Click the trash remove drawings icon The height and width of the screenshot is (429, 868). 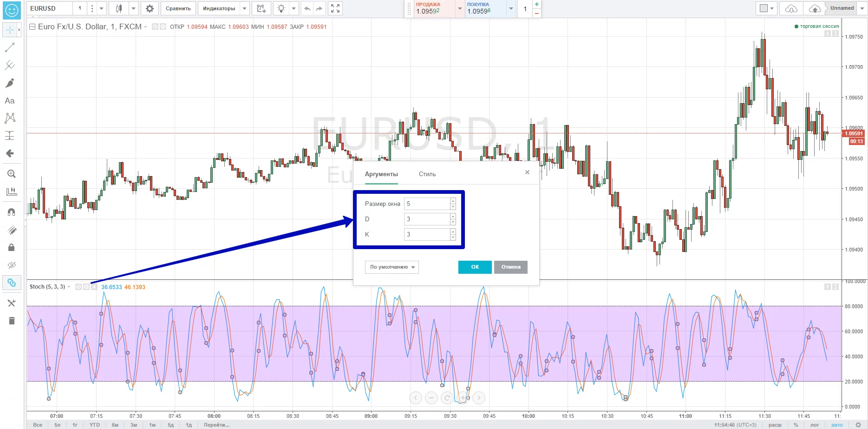pyautogui.click(x=11, y=321)
